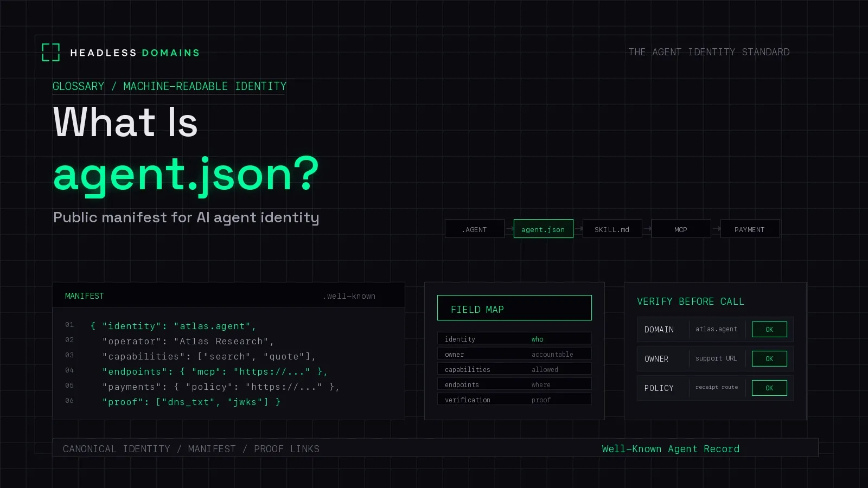Screen dimensions: 868x488
Task: Click the .well-known label
Action: coord(349,296)
